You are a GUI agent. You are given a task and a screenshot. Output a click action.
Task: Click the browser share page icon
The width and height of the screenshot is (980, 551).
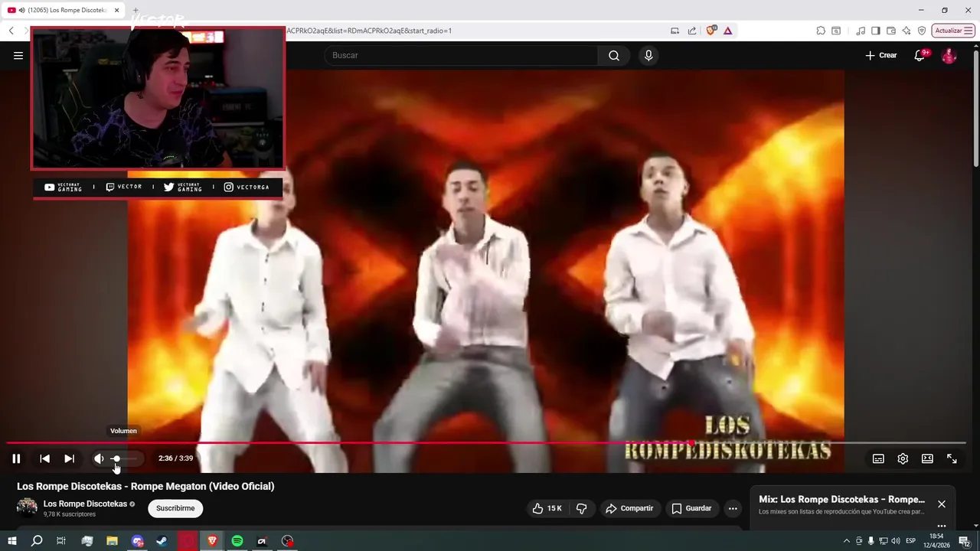click(x=692, y=31)
